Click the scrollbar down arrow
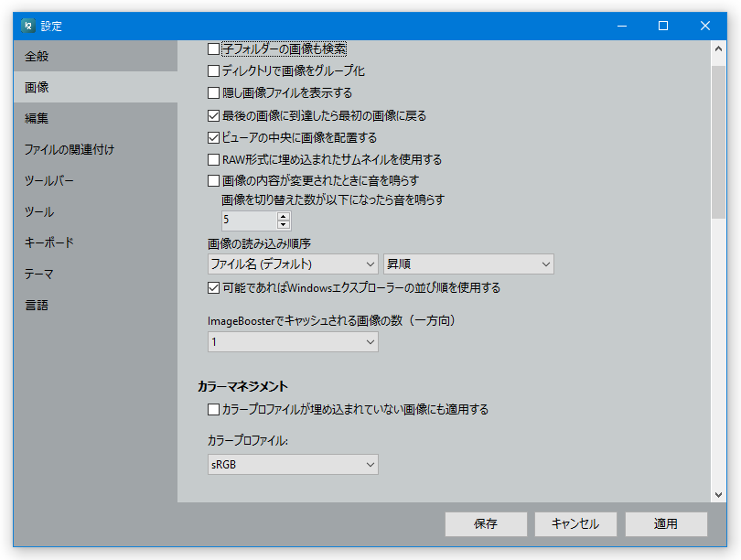 (x=718, y=495)
